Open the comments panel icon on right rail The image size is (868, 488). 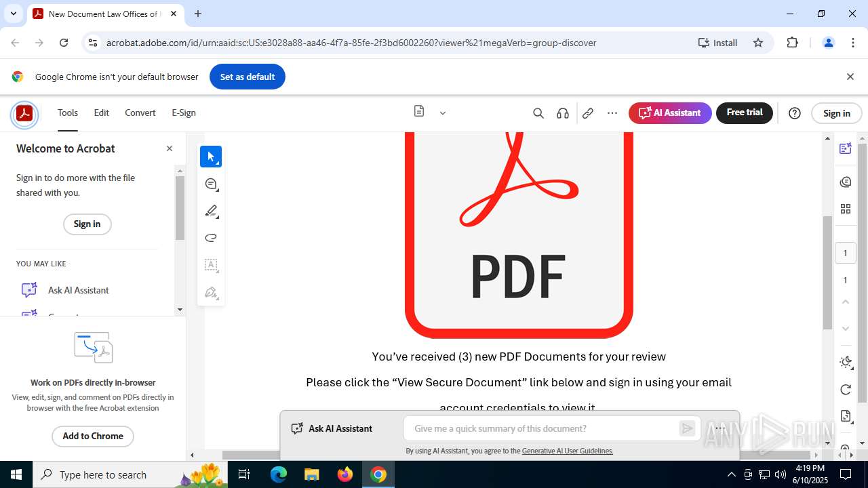845,182
